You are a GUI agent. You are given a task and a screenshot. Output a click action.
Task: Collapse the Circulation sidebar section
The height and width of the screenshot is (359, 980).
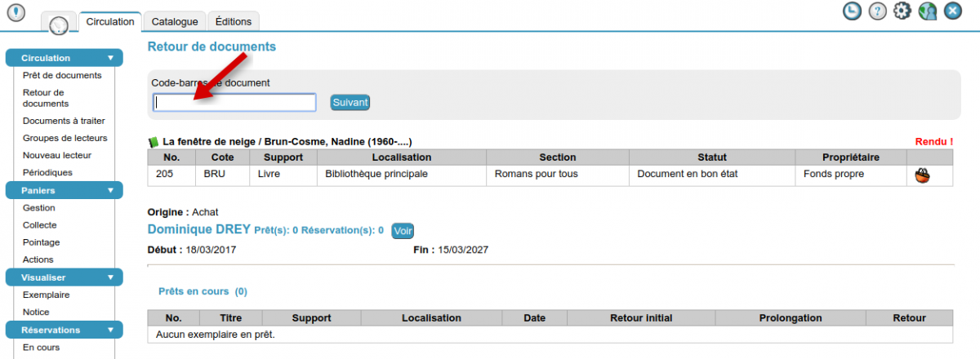tap(110, 58)
